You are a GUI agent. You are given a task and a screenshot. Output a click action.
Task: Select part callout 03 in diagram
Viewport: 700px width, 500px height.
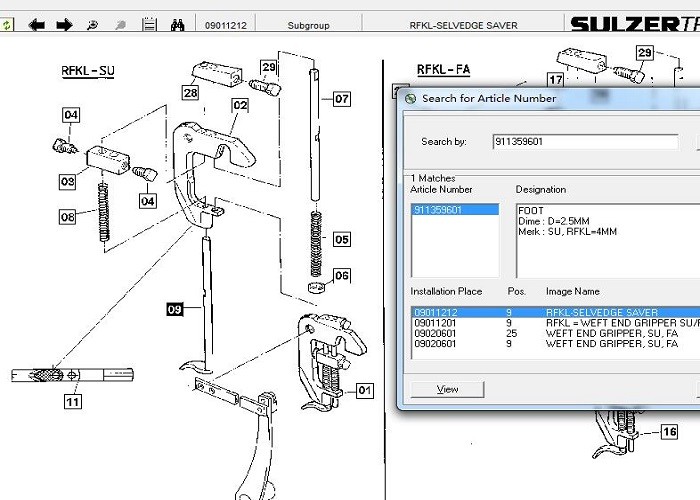[x=67, y=182]
